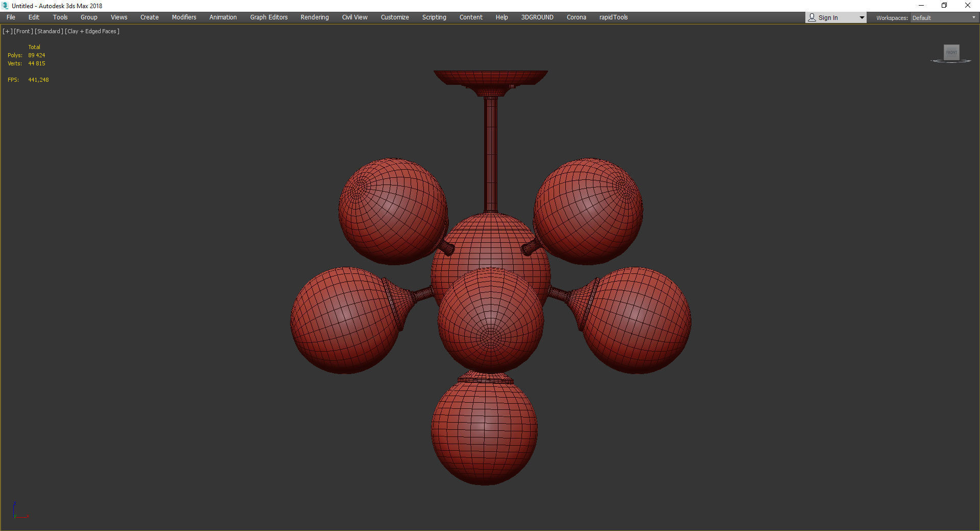Open the Modifiers menu
This screenshot has height=531, width=980.
[184, 17]
